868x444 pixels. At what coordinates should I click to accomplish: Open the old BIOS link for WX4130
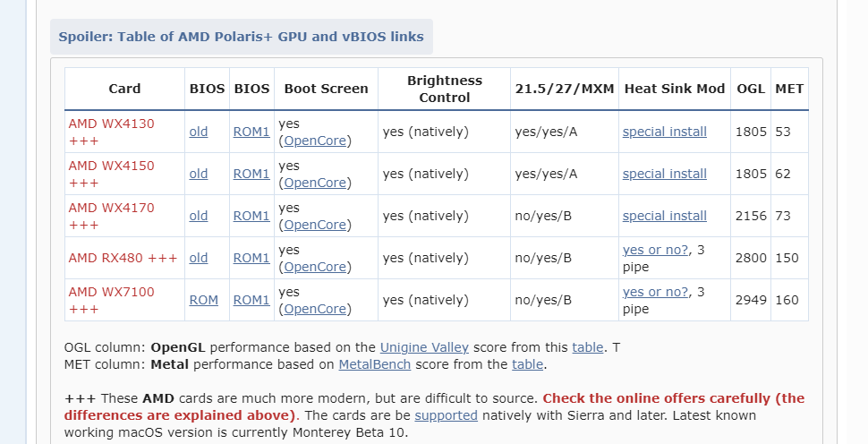[x=198, y=132]
